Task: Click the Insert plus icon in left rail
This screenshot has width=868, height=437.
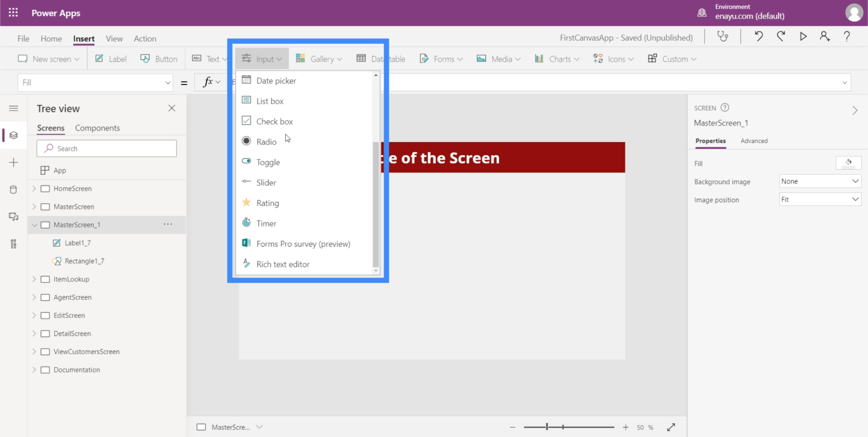Action: point(13,162)
